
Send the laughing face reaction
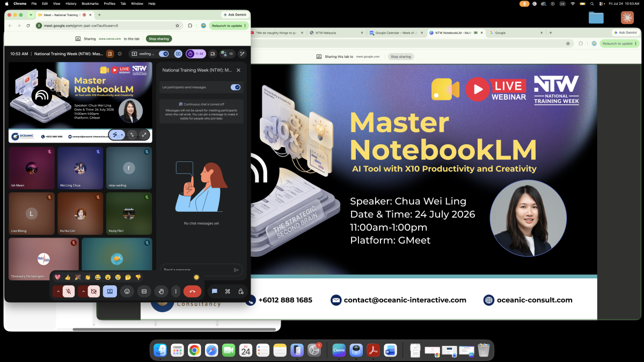(98, 277)
